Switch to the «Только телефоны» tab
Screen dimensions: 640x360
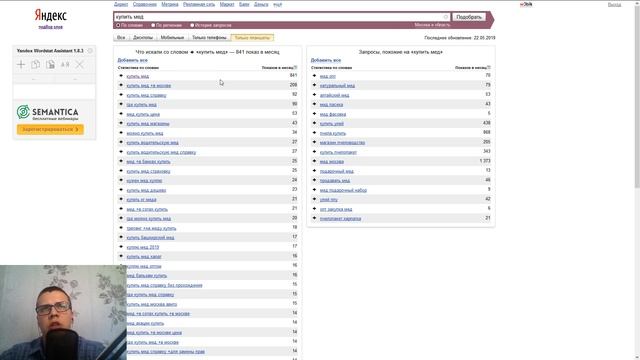tap(209, 38)
